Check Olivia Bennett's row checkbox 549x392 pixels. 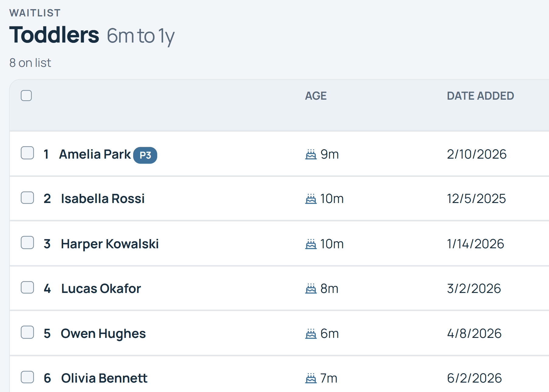coord(27,377)
